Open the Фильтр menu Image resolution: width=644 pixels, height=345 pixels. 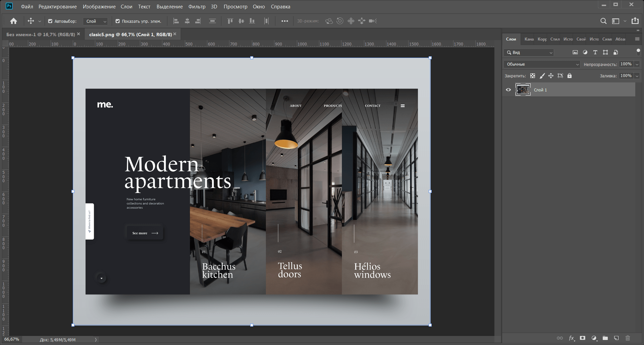pos(197,7)
